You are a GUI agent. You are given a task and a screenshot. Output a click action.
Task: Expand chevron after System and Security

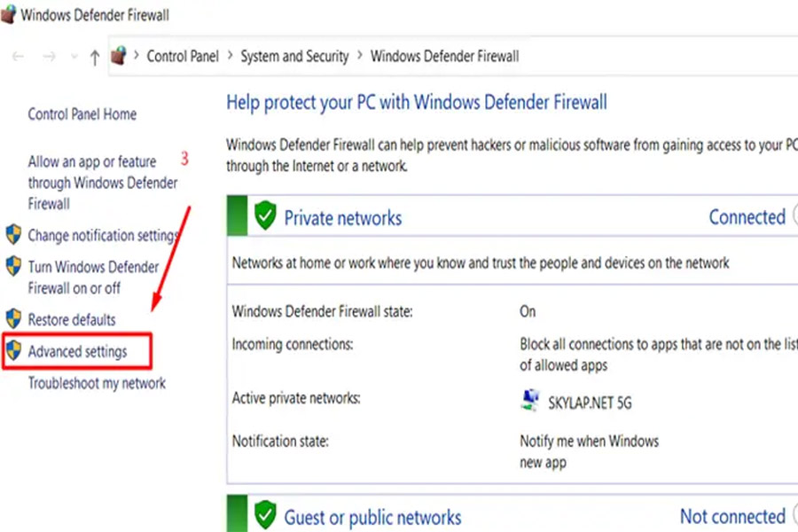coord(360,55)
